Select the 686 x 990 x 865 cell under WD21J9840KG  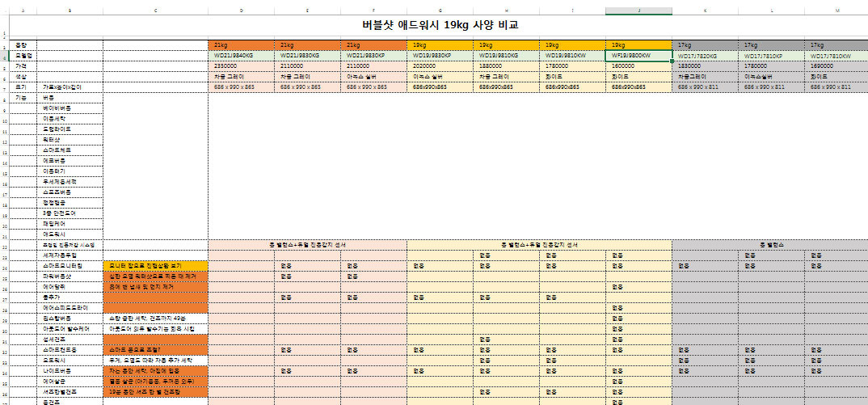(x=240, y=86)
